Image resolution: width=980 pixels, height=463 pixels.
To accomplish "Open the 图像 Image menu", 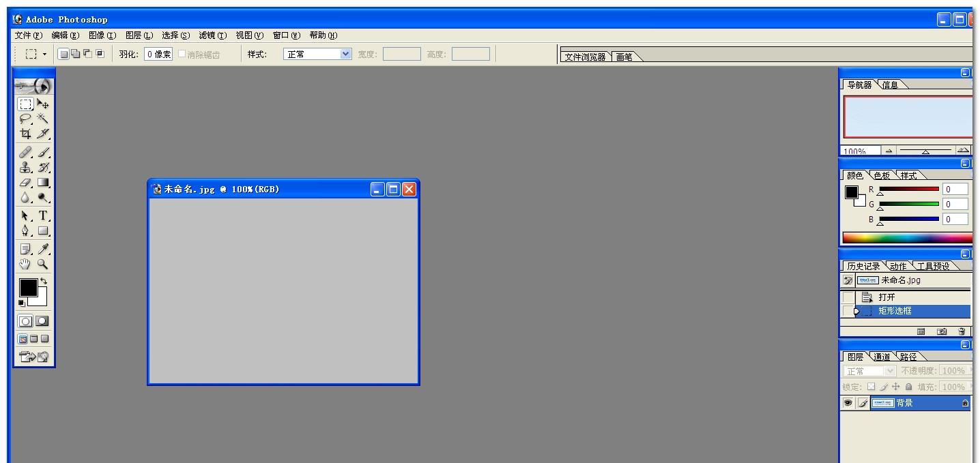I will tap(102, 35).
